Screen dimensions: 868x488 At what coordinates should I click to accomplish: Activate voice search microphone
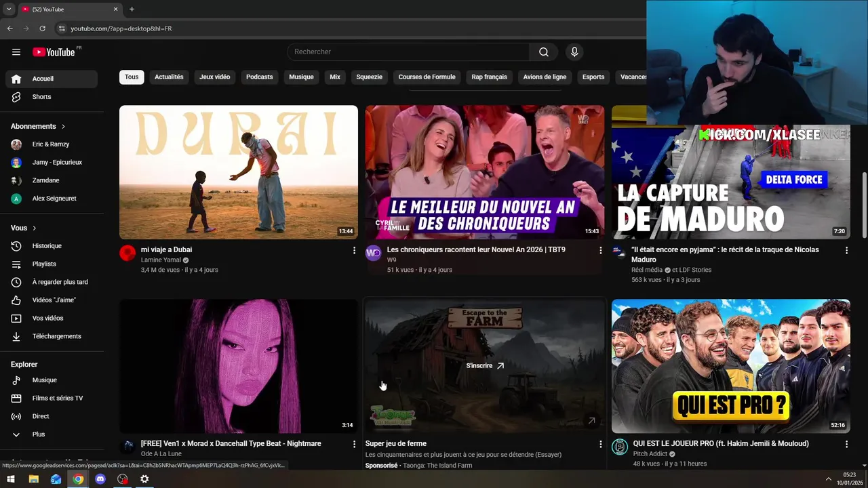[x=574, y=52]
